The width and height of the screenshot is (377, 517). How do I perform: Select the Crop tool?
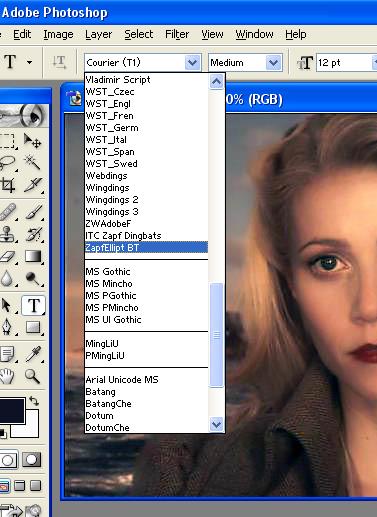click(x=8, y=185)
